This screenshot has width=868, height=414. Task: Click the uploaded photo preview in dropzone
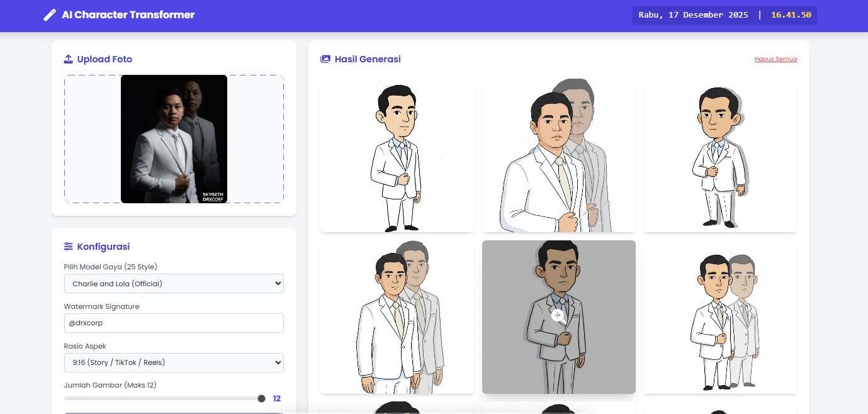(x=174, y=139)
